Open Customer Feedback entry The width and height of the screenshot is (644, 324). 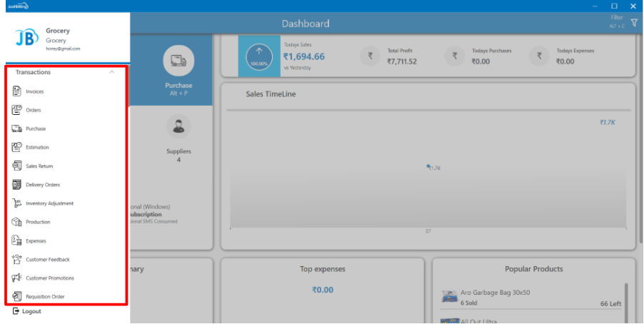click(x=47, y=260)
